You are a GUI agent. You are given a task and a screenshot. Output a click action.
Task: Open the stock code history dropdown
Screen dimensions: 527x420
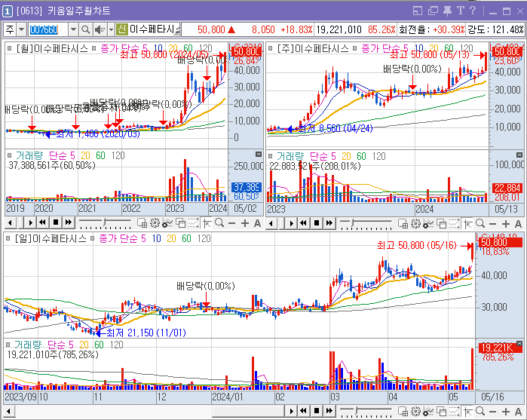pyautogui.click(x=73, y=29)
